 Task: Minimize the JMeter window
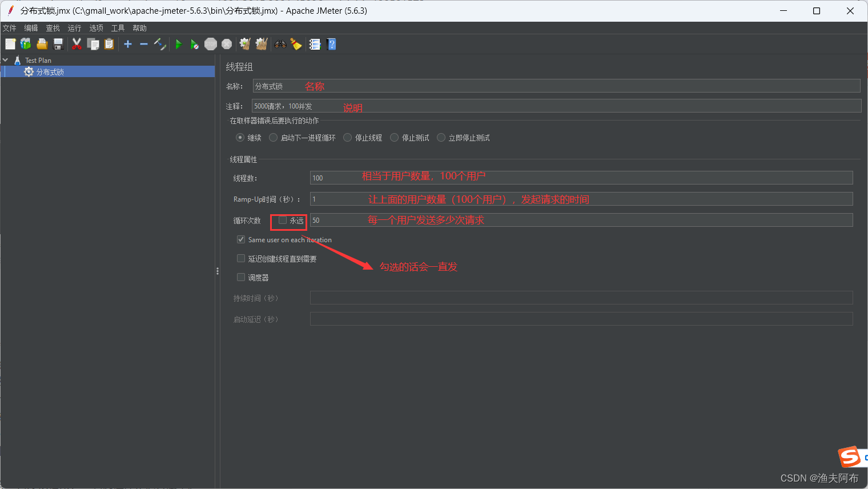[783, 11]
